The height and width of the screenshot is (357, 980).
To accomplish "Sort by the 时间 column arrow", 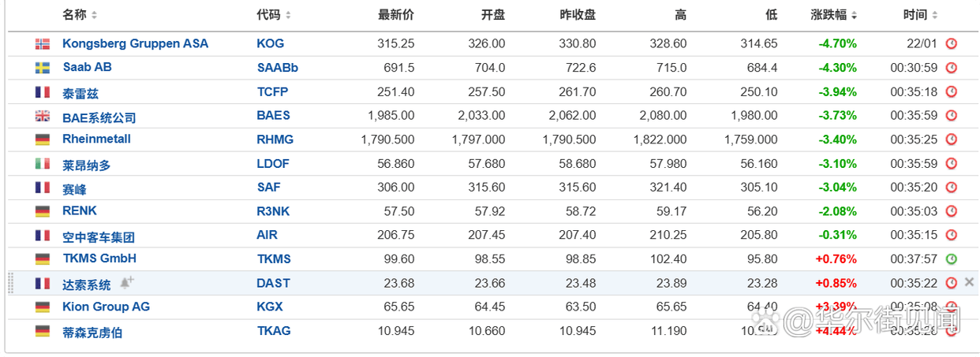I will click(x=935, y=15).
